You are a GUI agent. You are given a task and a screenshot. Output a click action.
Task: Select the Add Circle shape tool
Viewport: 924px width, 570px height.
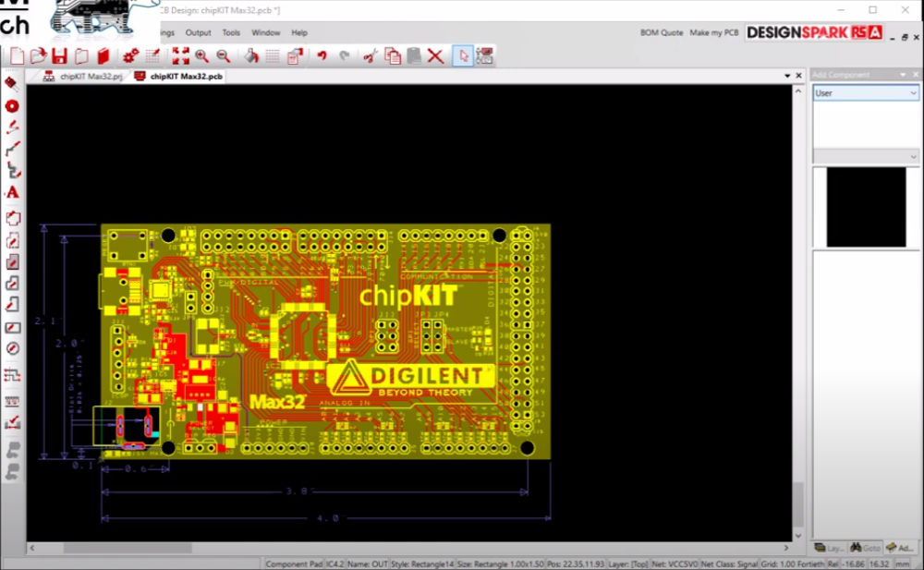click(12, 348)
